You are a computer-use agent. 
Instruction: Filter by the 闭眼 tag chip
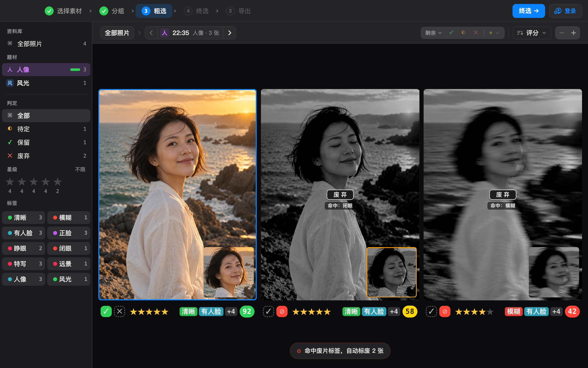pyautogui.click(x=69, y=248)
